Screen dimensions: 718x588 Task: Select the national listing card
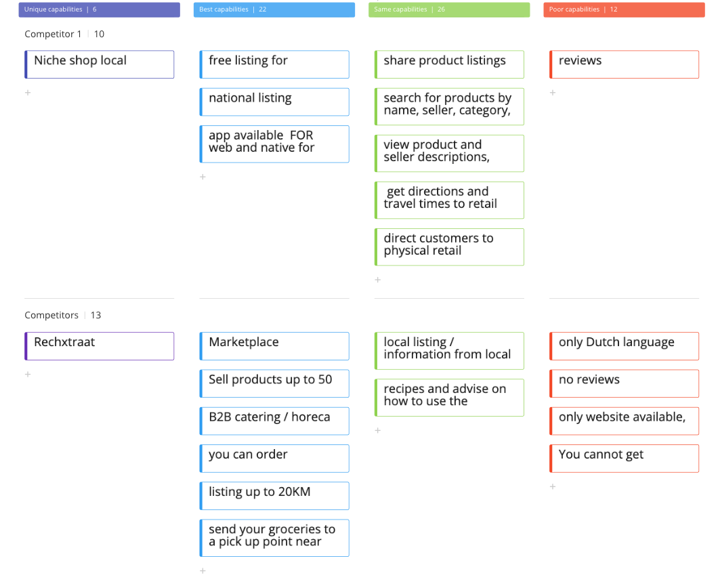click(274, 102)
